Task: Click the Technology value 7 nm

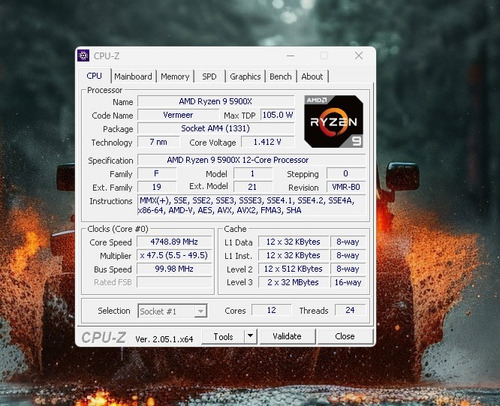Action: click(x=158, y=142)
